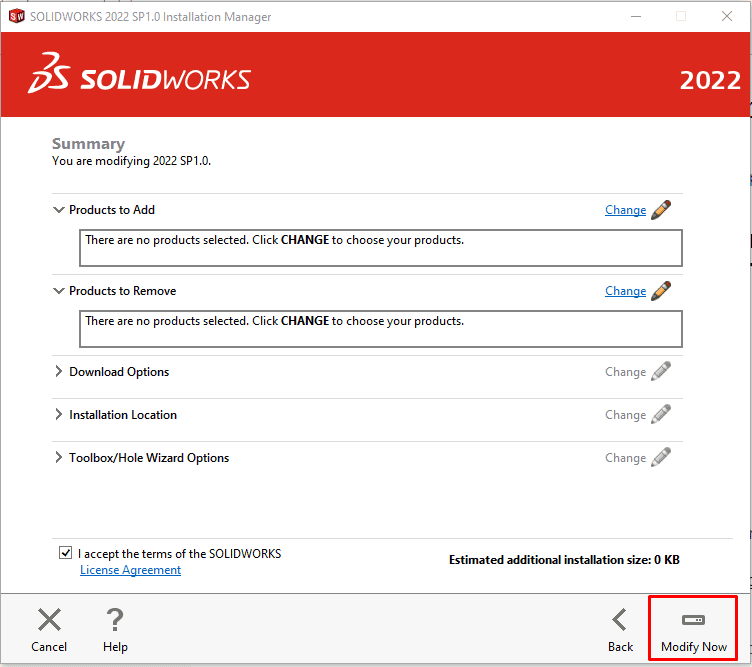Click 'You are modifying 2022 SP1.0.' text
752x667 pixels.
tap(131, 161)
